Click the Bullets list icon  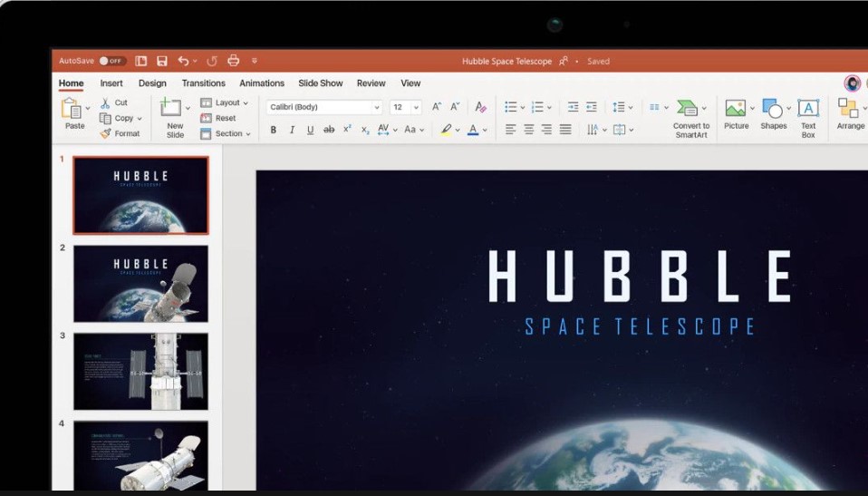pyautogui.click(x=511, y=107)
